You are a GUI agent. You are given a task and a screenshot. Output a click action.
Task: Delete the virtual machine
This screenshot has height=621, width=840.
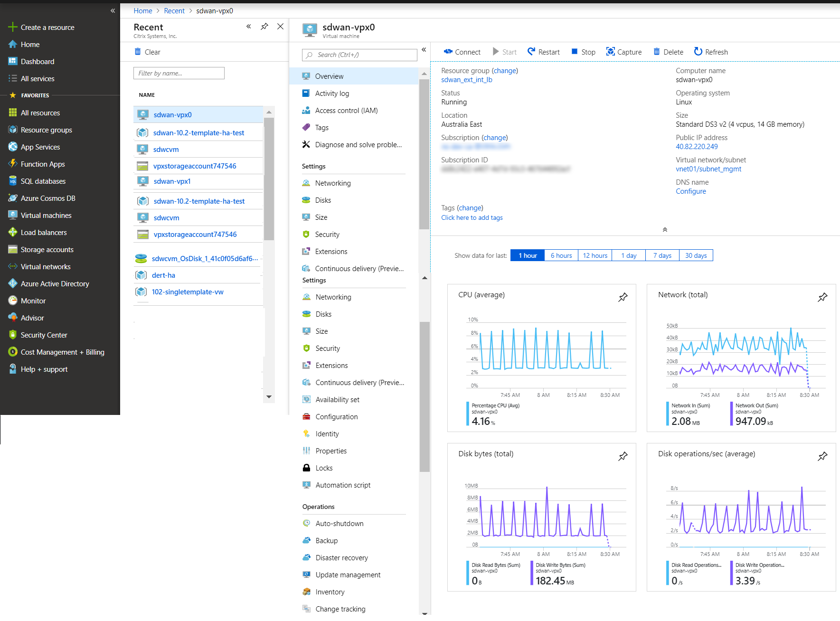pyautogui.click(x=668, y=52)
